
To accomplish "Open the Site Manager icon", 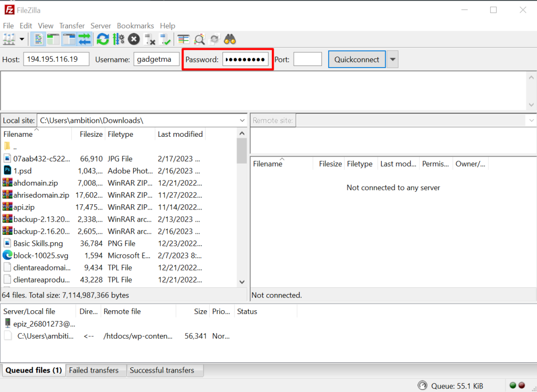I will [x=9, y=39].
